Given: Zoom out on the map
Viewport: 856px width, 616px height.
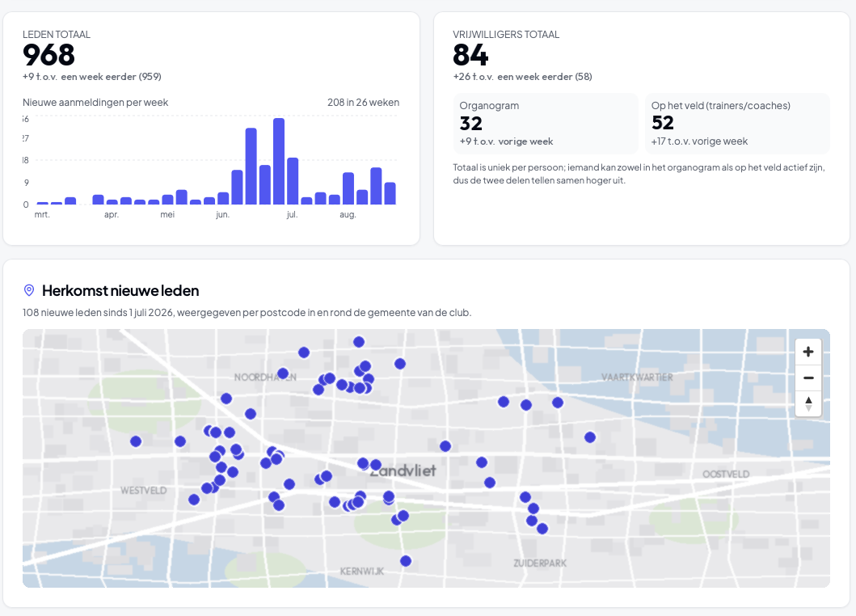Looking at the screenshot, I should tap(808, 378).
